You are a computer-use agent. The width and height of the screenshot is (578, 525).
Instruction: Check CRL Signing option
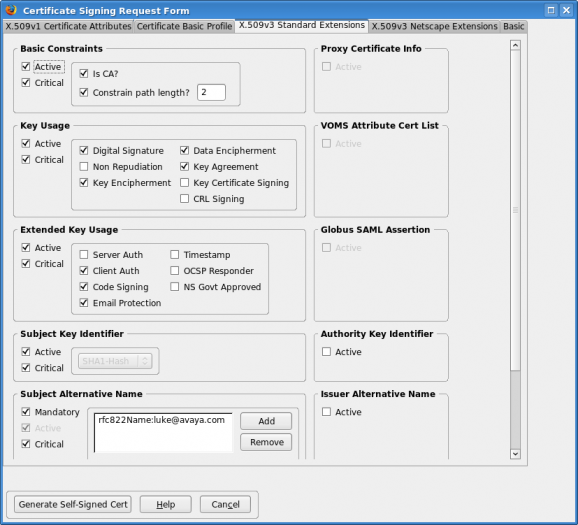coord(184,199)
